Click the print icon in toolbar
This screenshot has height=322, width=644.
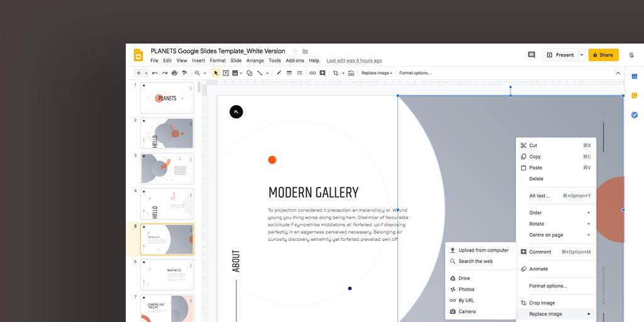[x=175, y=73]
